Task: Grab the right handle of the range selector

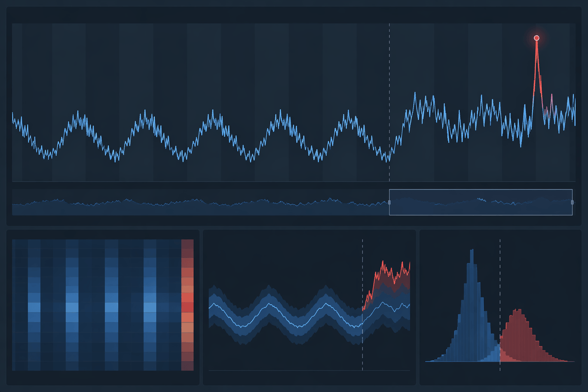Action: tap(572, 202)
